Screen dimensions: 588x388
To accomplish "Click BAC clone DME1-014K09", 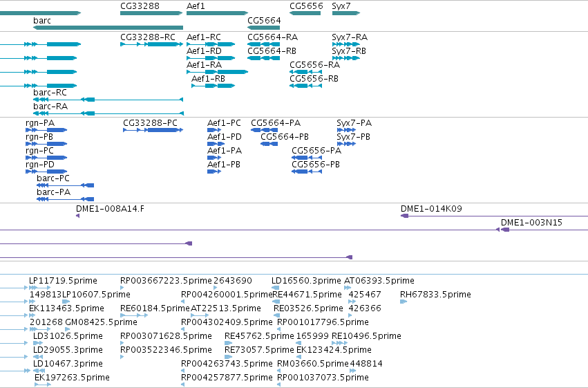I will [431, 209].
